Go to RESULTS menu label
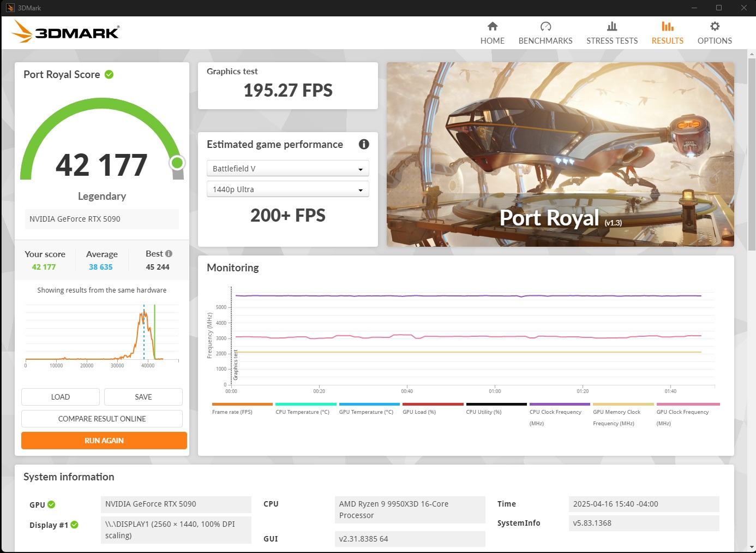Image resolution: width=756 pixels, height=553 pixels. (x=668, y=40)
